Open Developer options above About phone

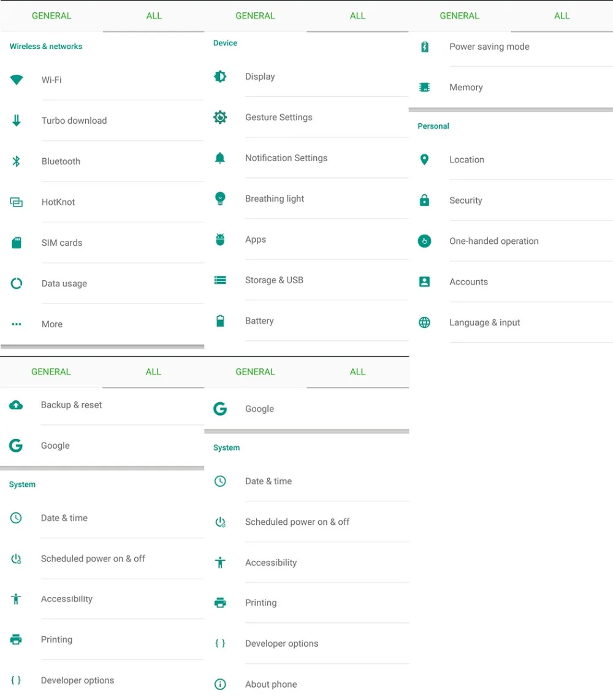(306, 644)
